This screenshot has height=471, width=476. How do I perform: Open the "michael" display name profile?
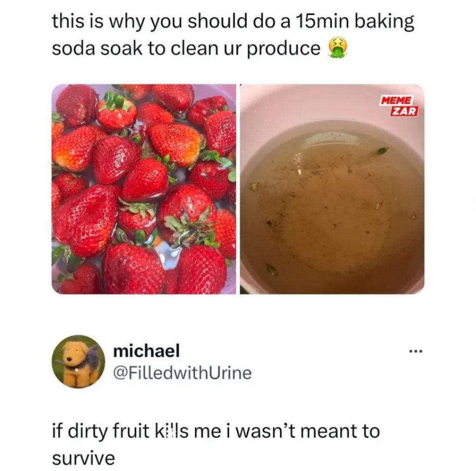coord(146,351)
